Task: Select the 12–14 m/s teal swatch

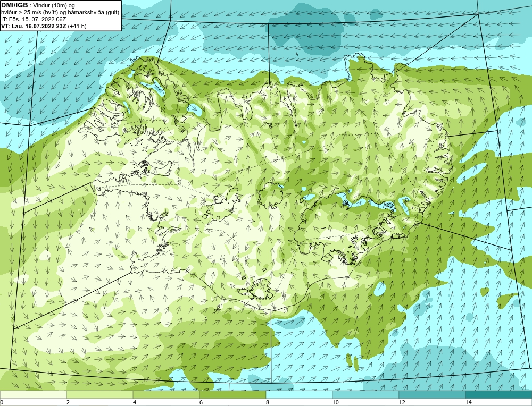Action: click(432, 394)
